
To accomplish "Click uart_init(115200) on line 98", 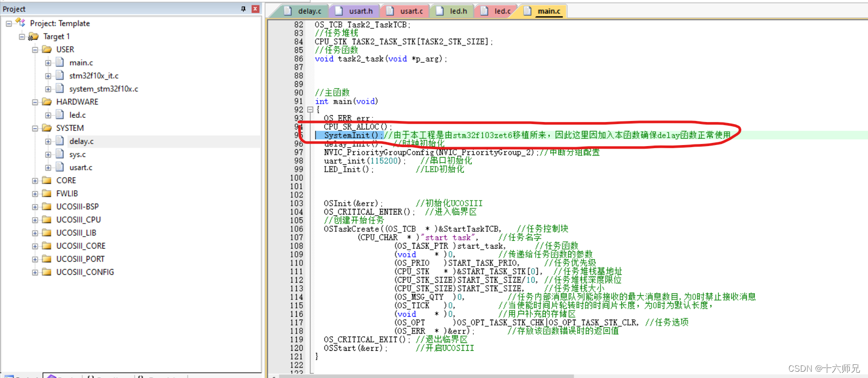I will pyautogui.click(x=364, y=161).
